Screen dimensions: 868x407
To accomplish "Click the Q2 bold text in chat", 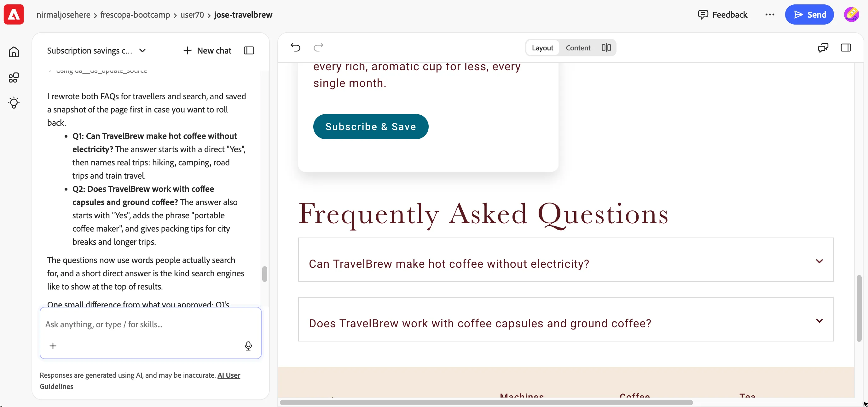I will pyautogui.click(x=143, y=195).
